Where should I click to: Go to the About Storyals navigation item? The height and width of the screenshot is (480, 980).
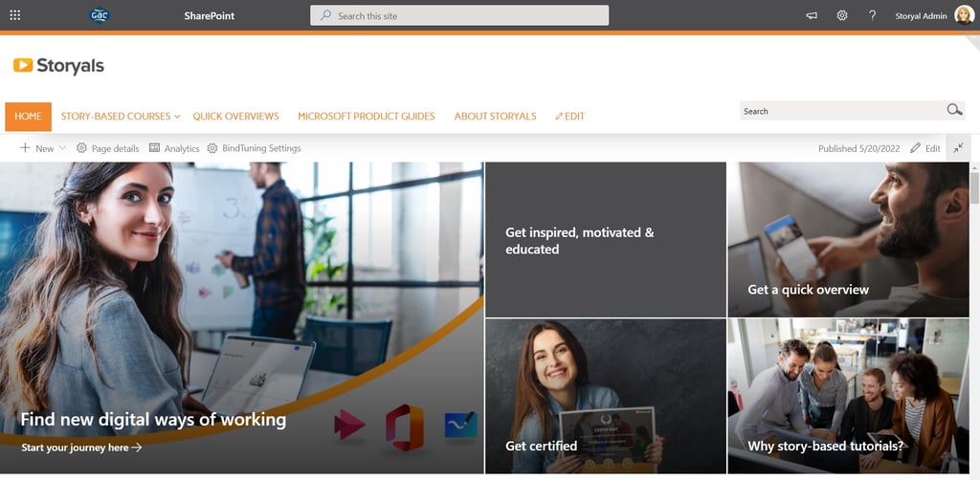pyautogui.click(x=495, y=116)
